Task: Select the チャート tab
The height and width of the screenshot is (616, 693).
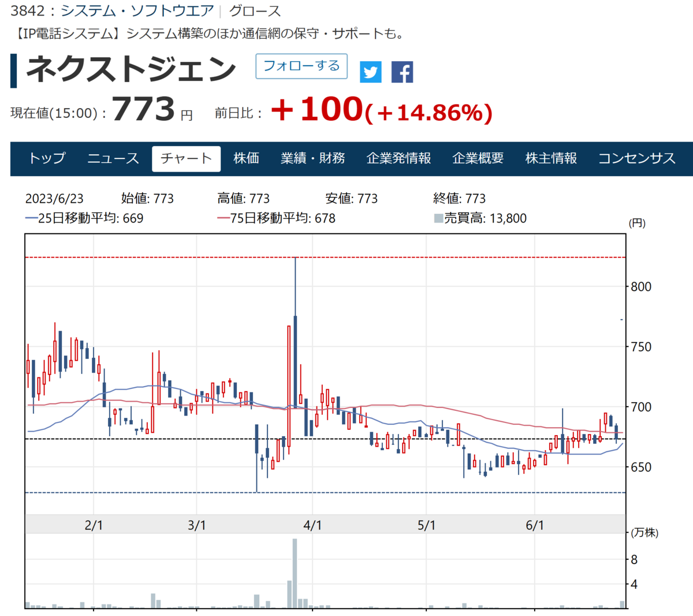Action: 186,159
